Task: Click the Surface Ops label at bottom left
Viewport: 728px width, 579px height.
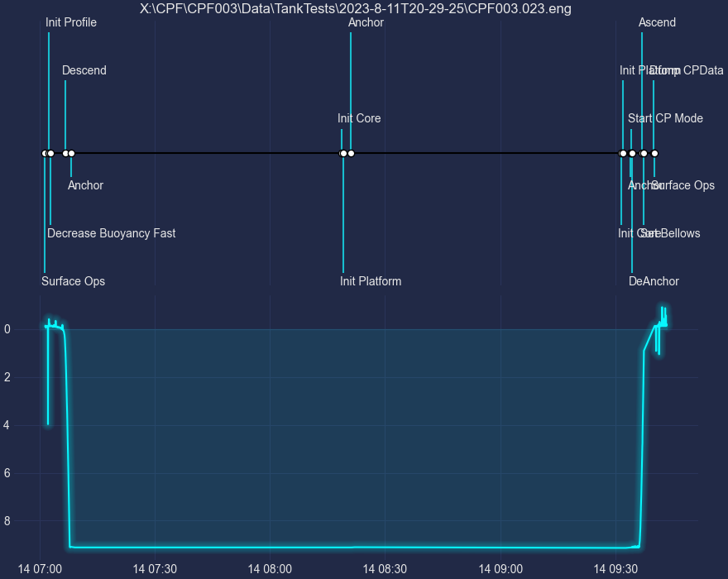Action: (74, 281)
